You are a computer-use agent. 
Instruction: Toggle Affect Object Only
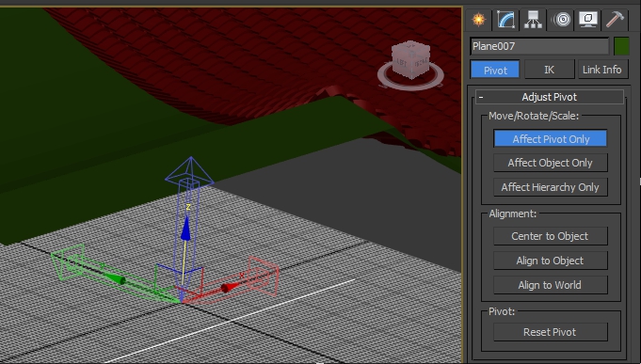point(551,163)
